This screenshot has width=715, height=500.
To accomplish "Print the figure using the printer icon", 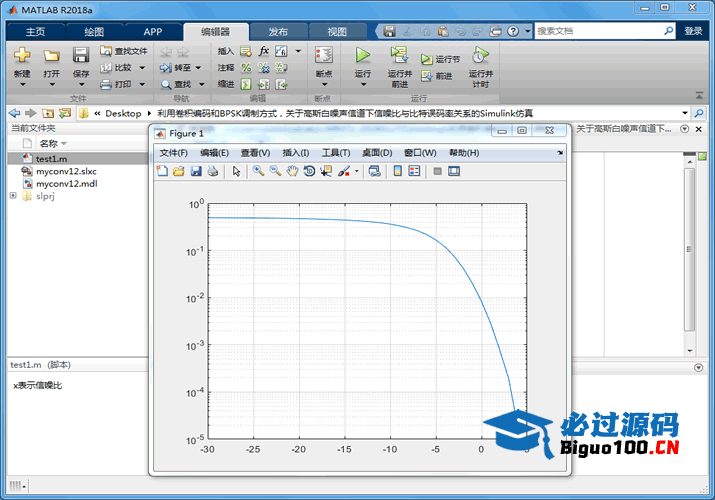I will click(212, 171).
